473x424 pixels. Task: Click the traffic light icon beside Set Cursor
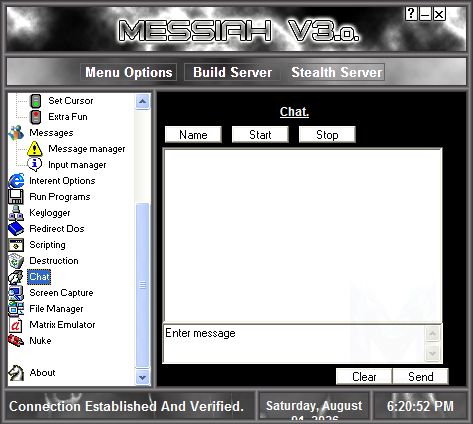coord(36,101)
